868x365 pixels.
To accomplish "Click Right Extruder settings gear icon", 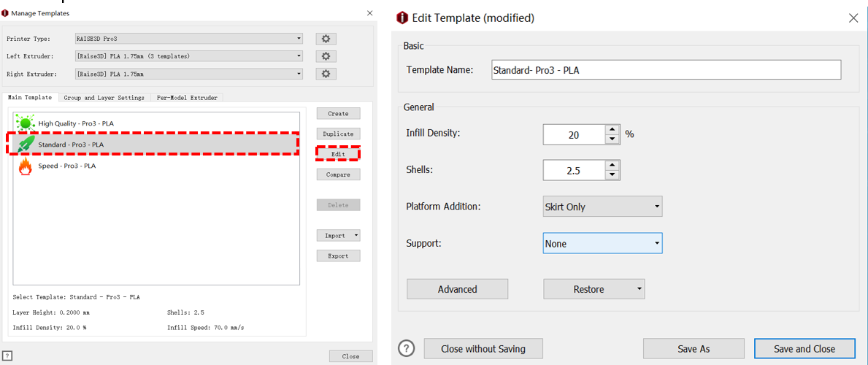I will [326, 74].
